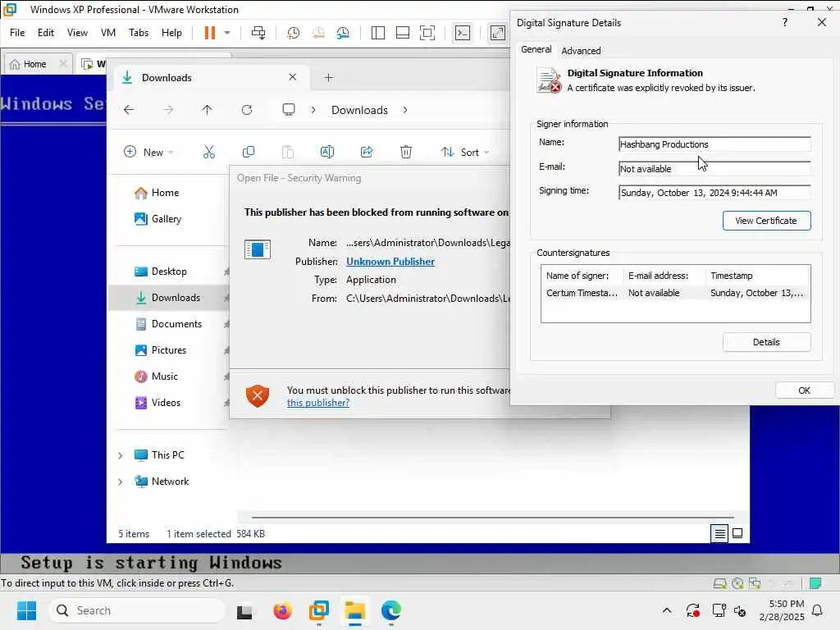Click the Explorer horizontal scrollbar
The height and width of the screenshot is (630, 840).
(493, 518)
